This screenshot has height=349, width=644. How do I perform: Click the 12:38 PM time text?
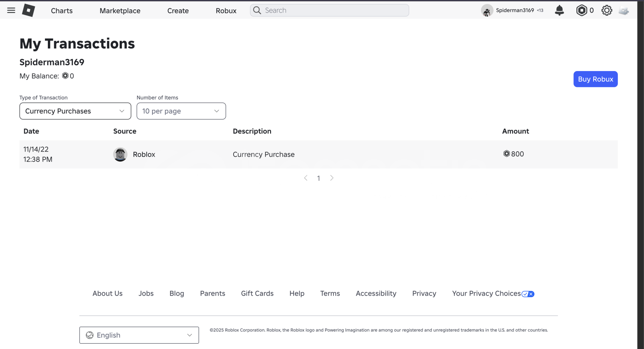point(38,159)
